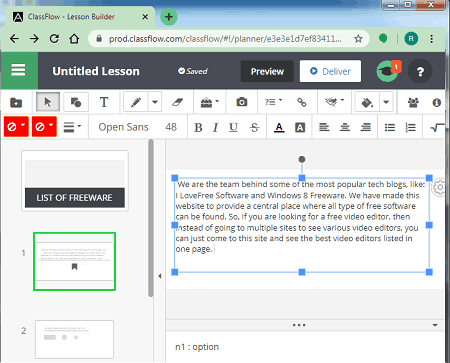
Task: Click the text box rotation handle
Action: pos(302,159)
